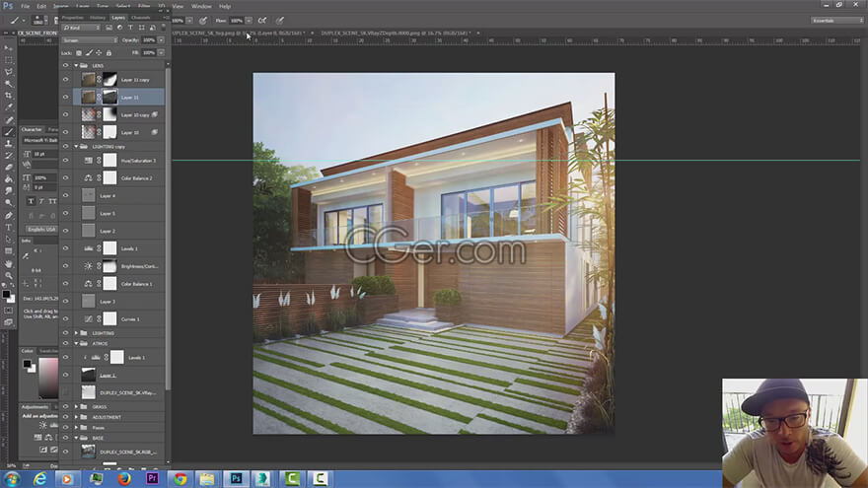Open layer Opacity dropdown arrow

[161, 40]
